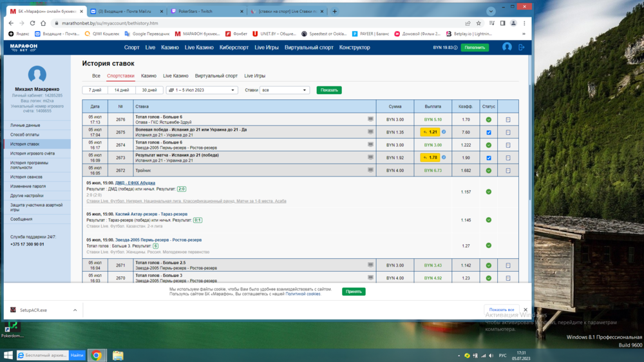Expand the SetupACR.exe download options arrow
The height and width of the screenshot is (362, 644).
click(75, 310)
